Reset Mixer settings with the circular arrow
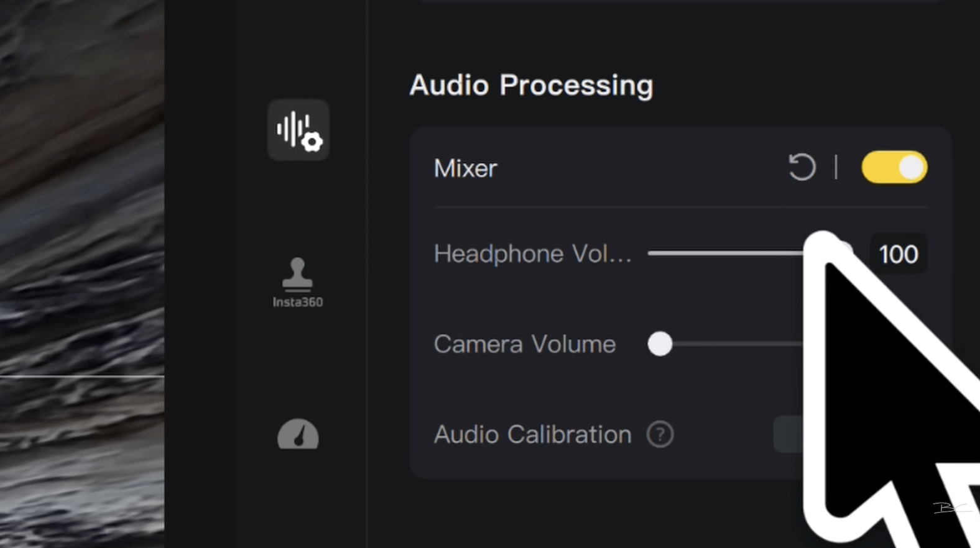 802,167
